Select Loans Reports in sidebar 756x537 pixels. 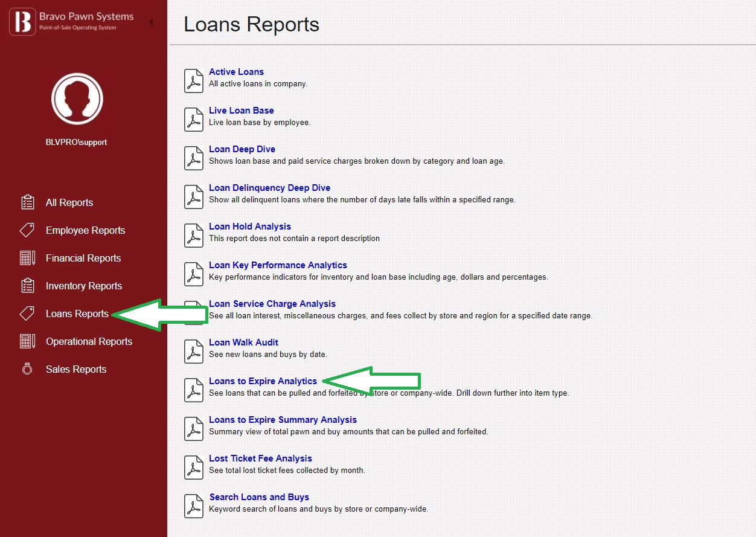[x=77, y=314]
